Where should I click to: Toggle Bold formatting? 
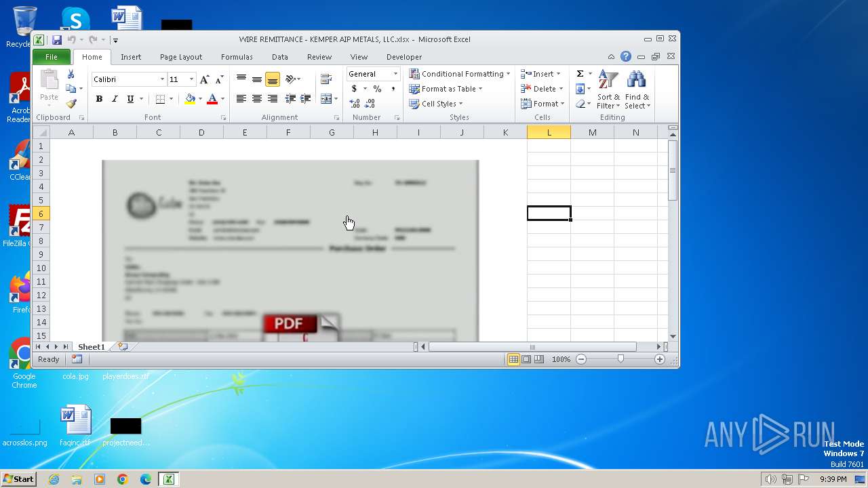coord(99,99)
